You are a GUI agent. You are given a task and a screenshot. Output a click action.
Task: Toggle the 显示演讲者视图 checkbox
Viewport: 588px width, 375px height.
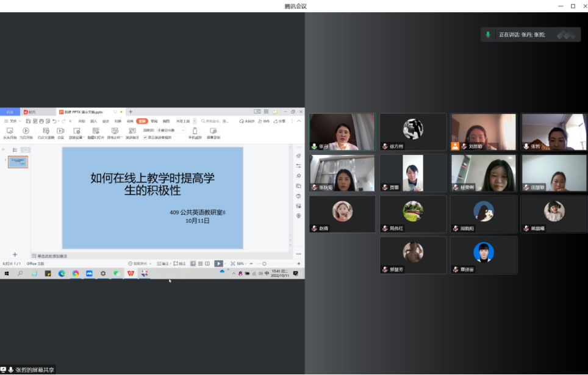[145, 137]
